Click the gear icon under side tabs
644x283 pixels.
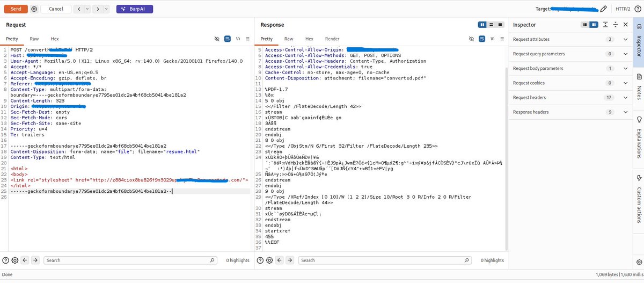[639, 261]
